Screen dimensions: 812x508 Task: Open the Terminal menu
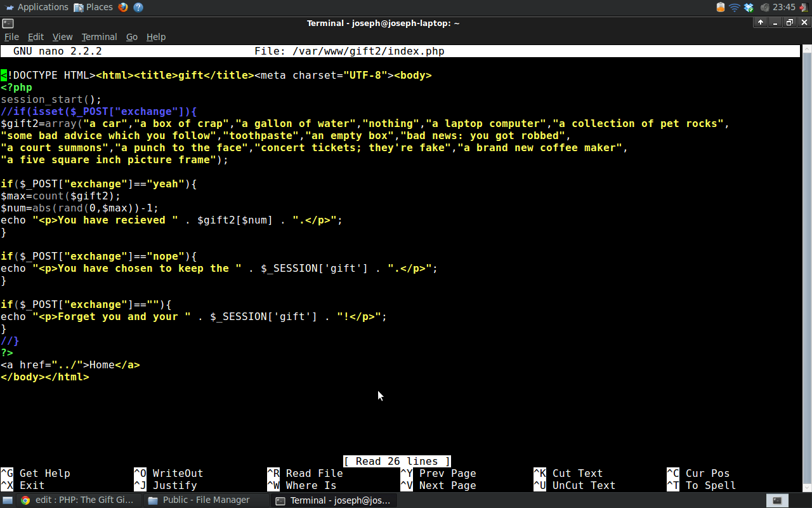coord(99,37)
